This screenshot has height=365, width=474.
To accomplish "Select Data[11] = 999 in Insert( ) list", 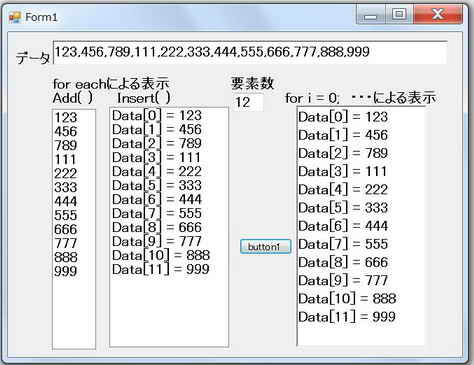I will [x=161, y=270].
